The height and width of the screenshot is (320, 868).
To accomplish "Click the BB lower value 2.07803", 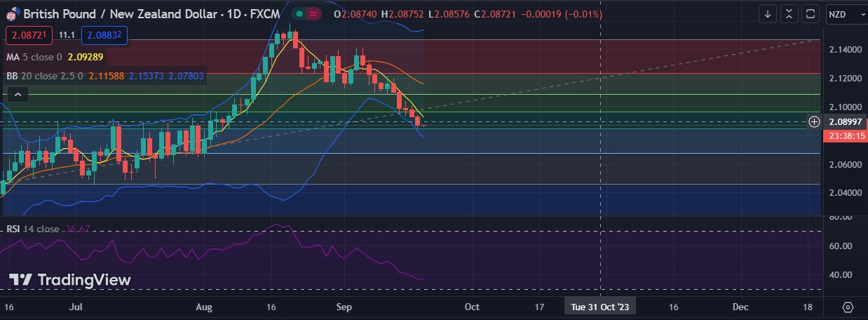I will [187, 76].
